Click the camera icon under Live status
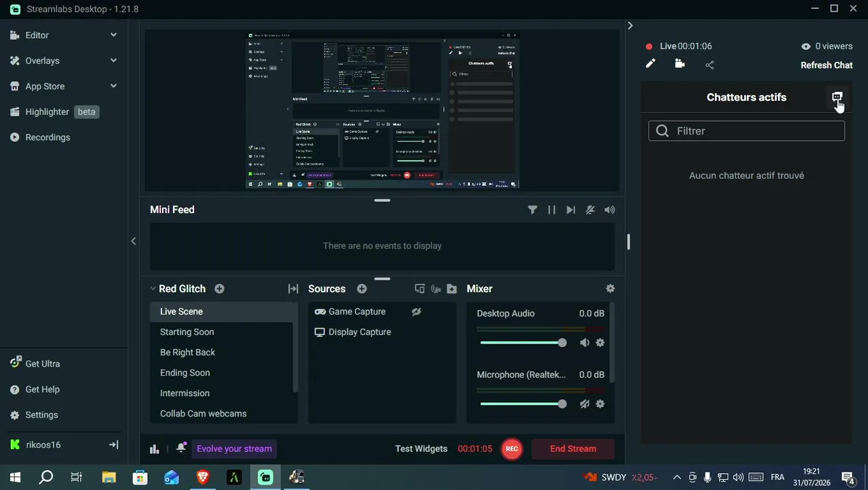This screenshot has height=490, width=868. tap(679, 64)
